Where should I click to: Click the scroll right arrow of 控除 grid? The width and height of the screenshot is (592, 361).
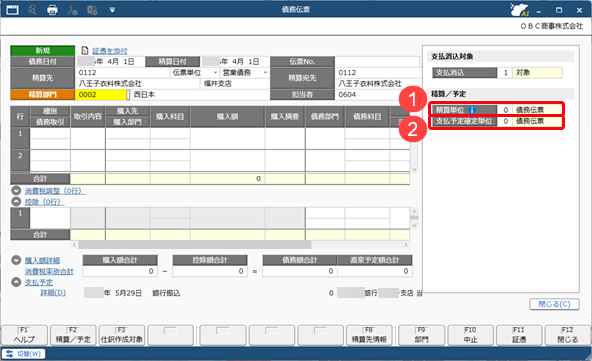[406, 245]
